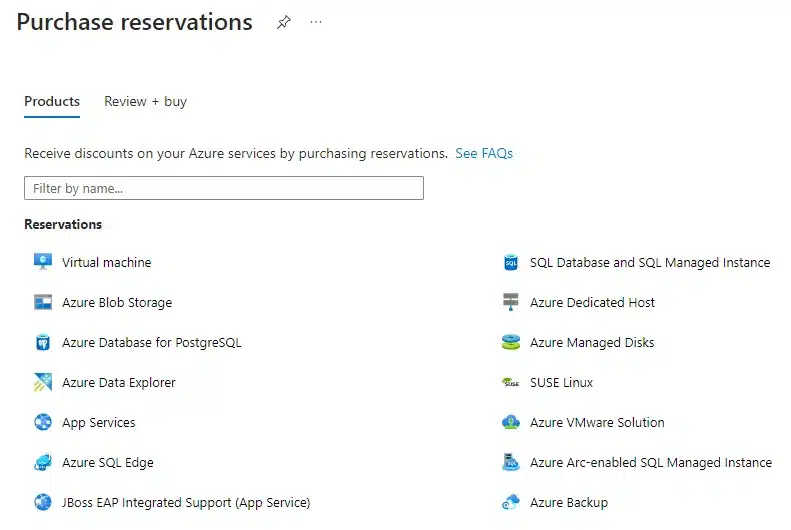Click the Azure Data Explorer icon
791x530 pixels.
(x=43, y=382)
